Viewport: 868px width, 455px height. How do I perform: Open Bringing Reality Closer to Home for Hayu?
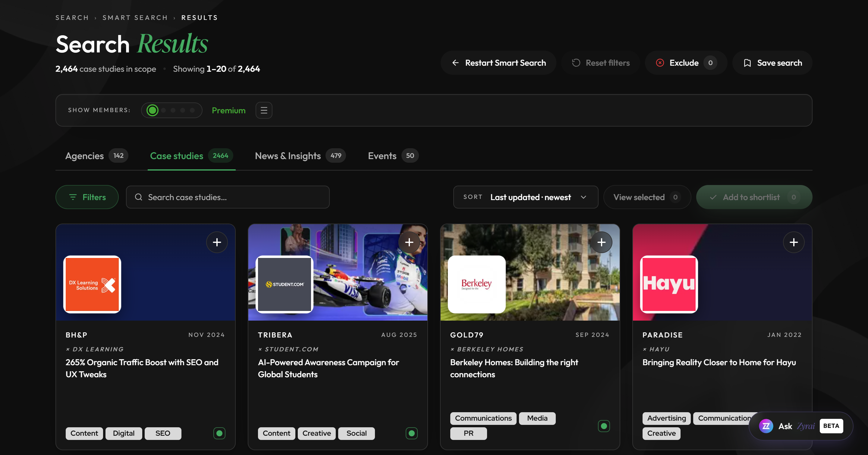[x=719, y=362]
